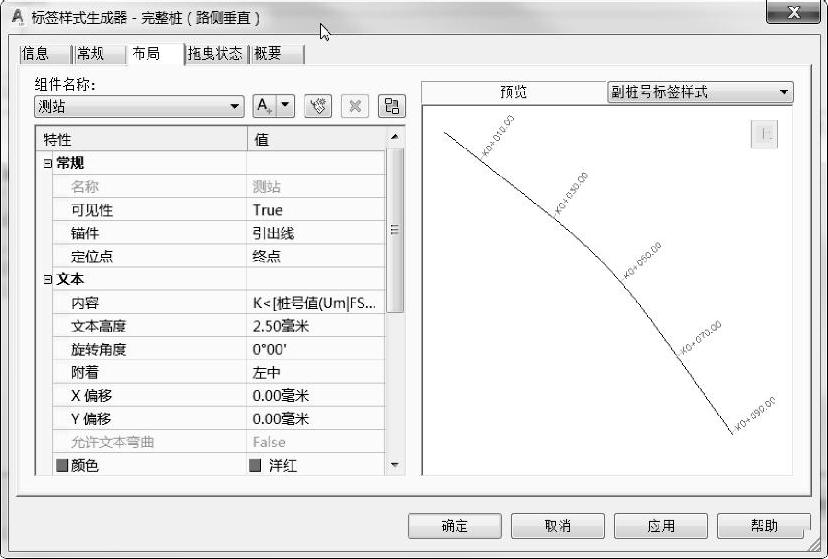
Task: Click the 文本高度 property name
Action: pyautogui.click(x=99, y=326)
